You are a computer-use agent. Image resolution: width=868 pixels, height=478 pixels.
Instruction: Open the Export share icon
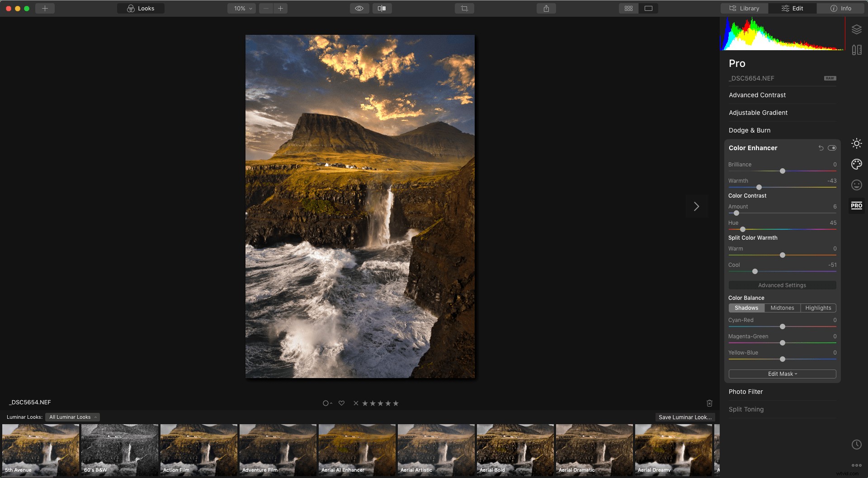(x=546, y=8)
